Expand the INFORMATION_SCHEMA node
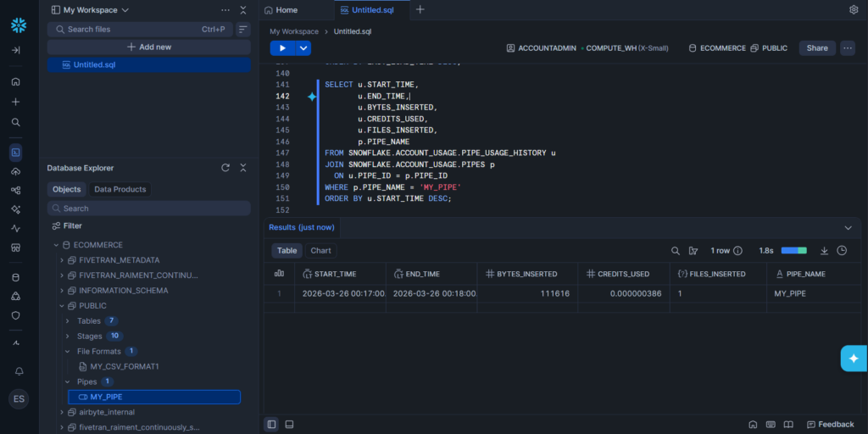The width and height of the screenshot is (868, 434). (61, 291)
